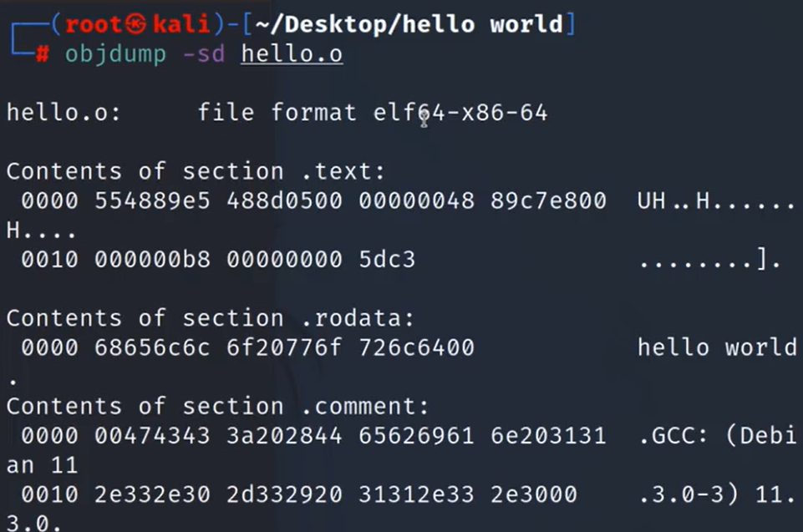Click hex word 89c7e800 in the .text section
This screenshot has width=803, height=532.
pyautogui.click(x=548, y=200)
